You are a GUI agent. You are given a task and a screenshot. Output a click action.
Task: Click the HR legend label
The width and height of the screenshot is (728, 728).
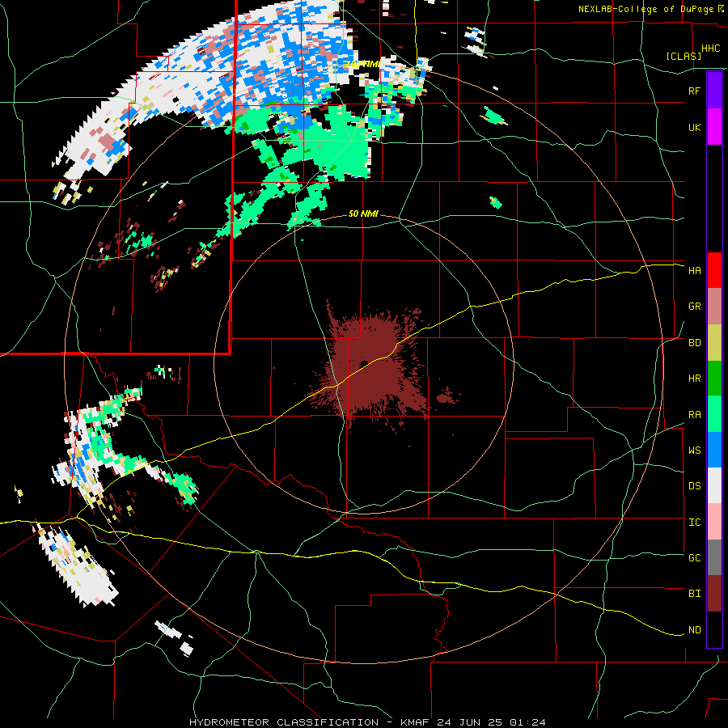click(694, 379)
